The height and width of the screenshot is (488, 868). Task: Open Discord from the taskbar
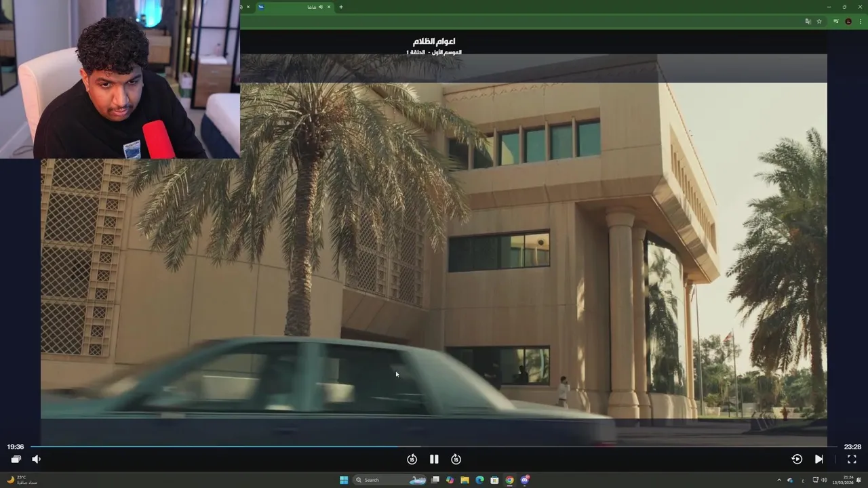coord(524,480)
